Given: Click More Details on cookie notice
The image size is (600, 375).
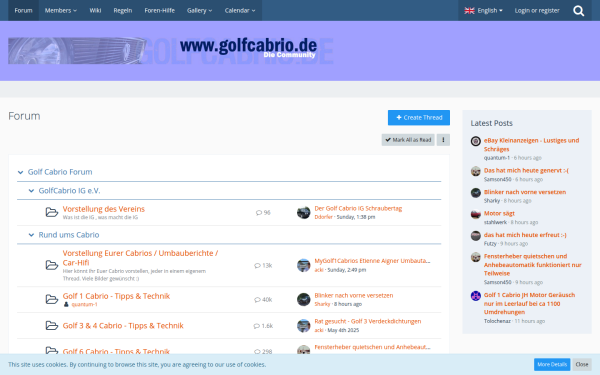Looking at the screenshot, I should (x=552, y=364).
